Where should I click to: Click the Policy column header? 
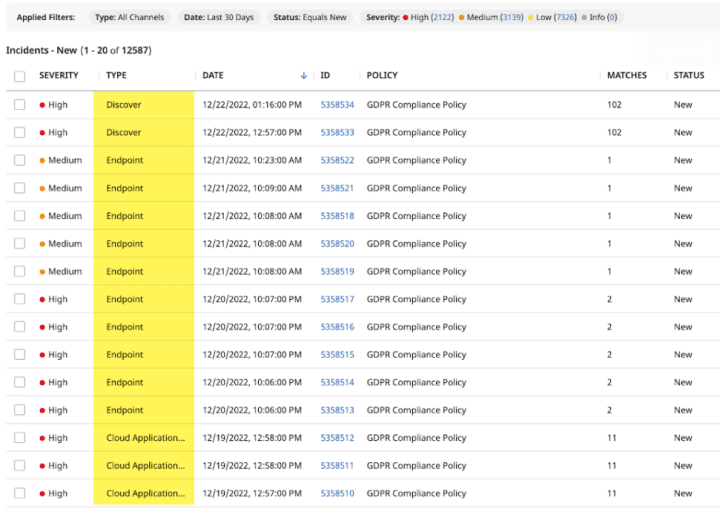pos(382,76)
